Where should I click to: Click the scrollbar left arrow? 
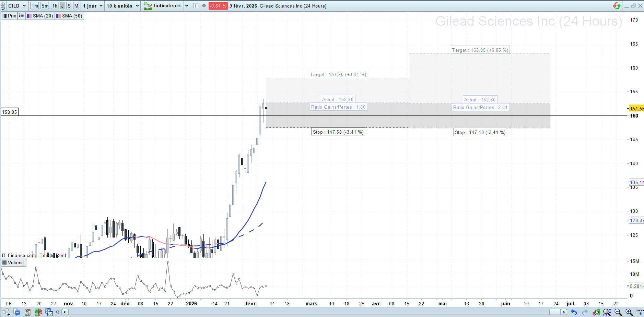(65, 312)
